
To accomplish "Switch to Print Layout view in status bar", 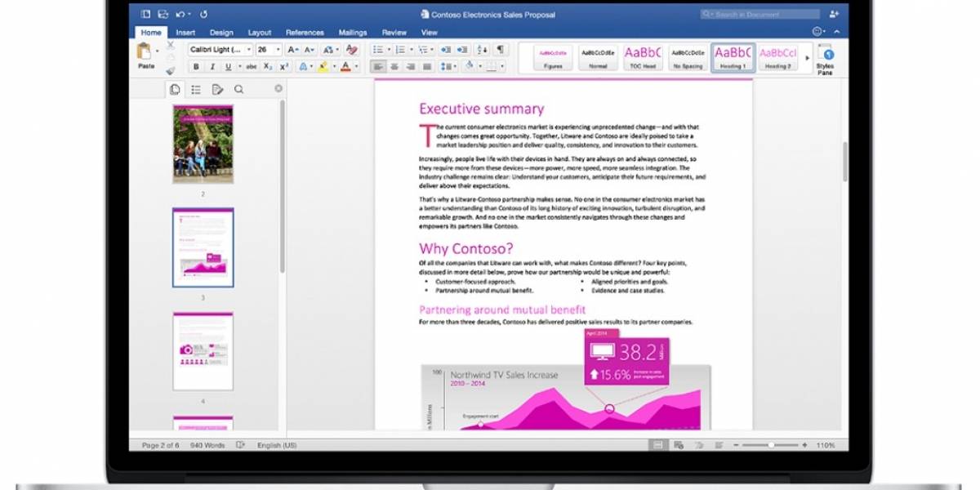I will (657, 445).
